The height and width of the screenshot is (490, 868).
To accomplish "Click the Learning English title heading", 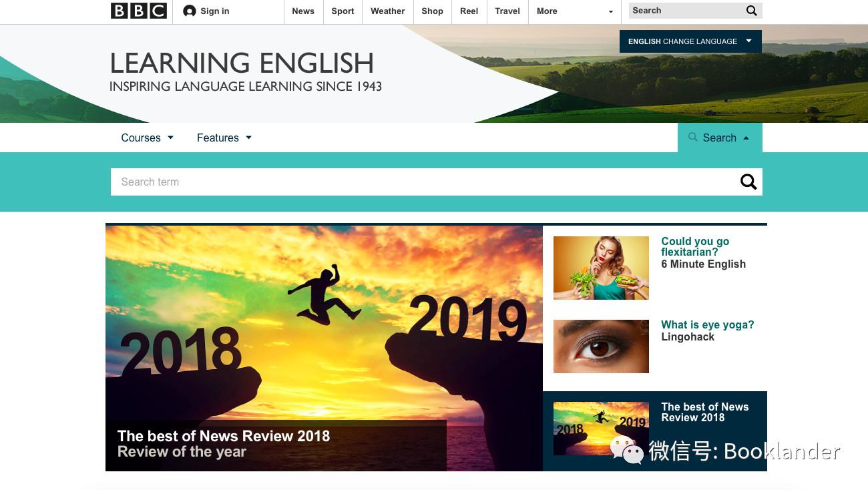I will click(x=242, y=63).
